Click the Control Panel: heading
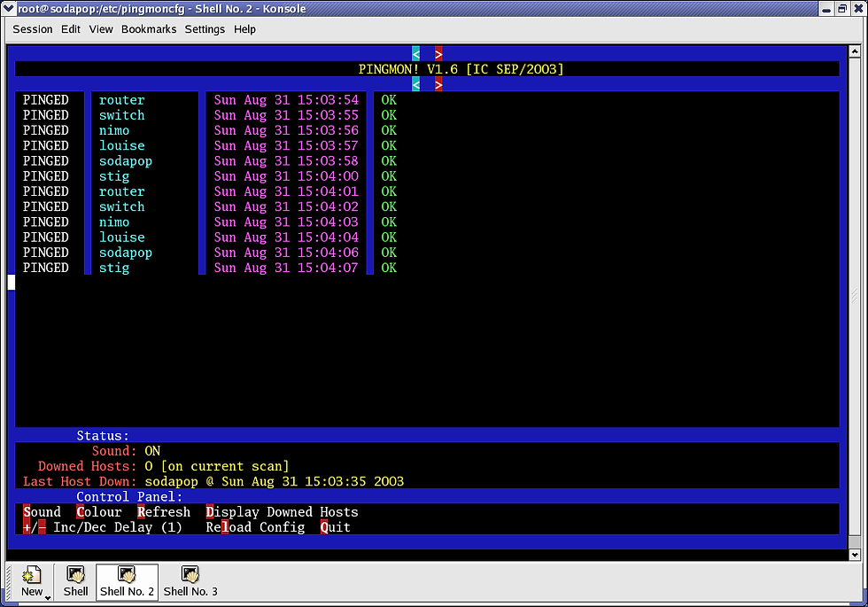868x607 pixels. pos(129,497)
